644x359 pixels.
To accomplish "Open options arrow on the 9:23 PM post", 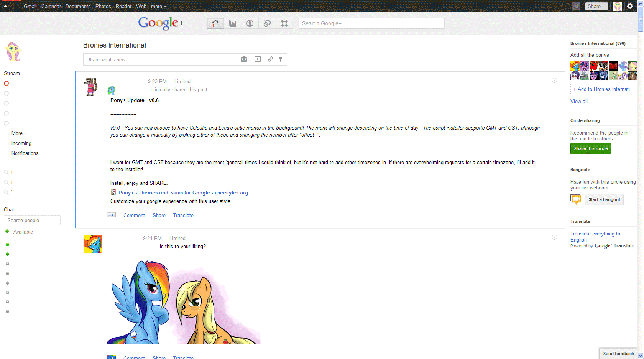I will tap(554, 80).
